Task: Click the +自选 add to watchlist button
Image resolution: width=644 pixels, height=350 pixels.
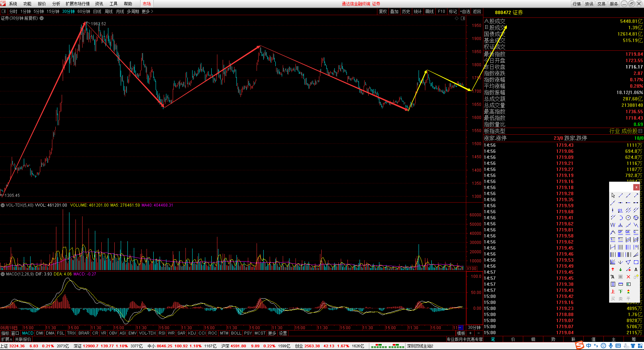Action: (465, 11)
